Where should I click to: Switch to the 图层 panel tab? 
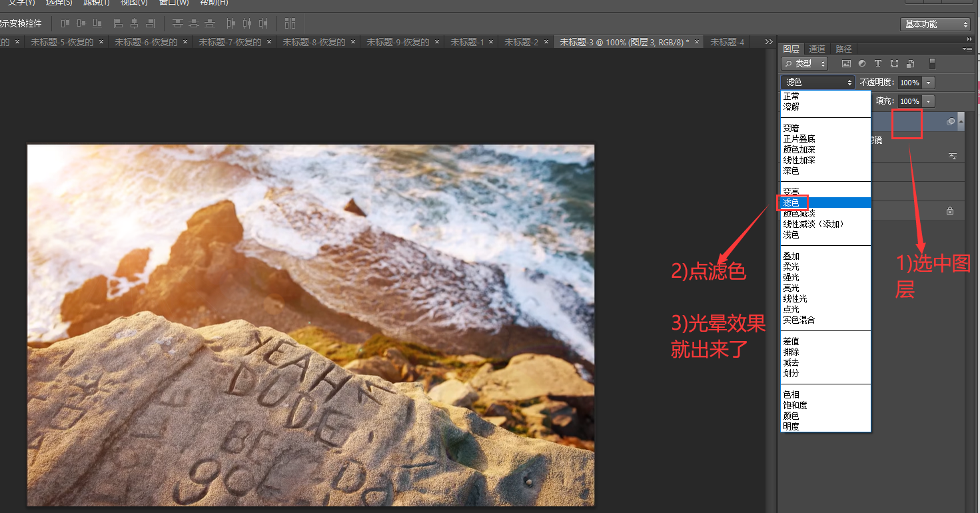pos(791,49)
